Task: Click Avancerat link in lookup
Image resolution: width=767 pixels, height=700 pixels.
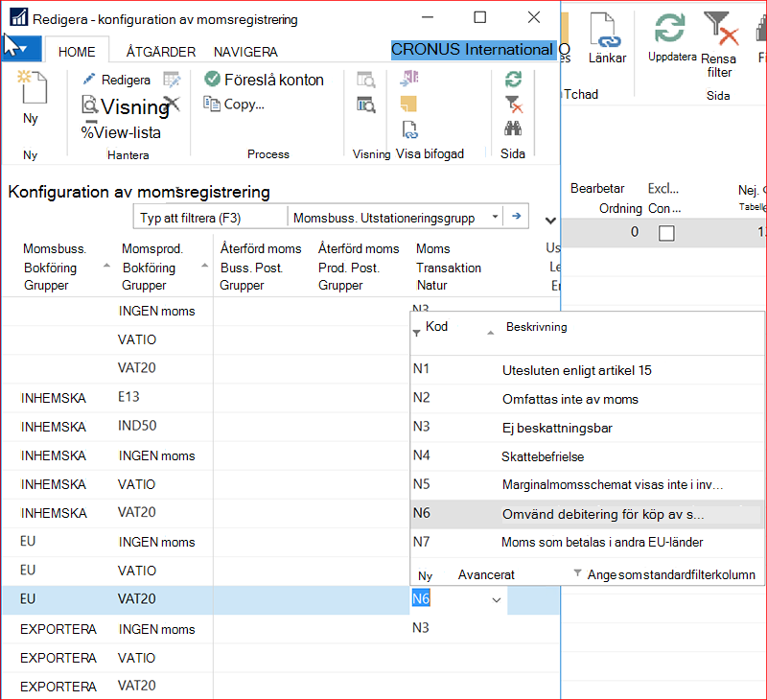Action: point(486,574)
